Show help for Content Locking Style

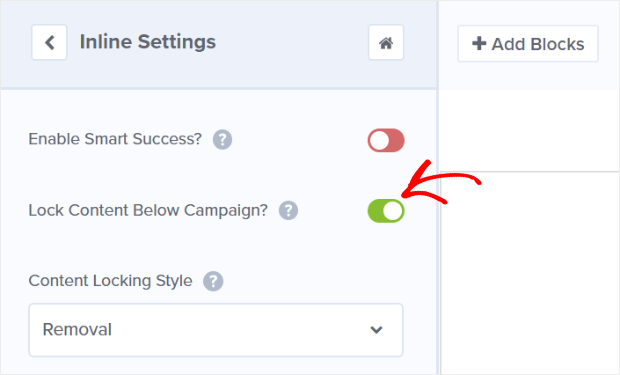(x=213, y=281)
